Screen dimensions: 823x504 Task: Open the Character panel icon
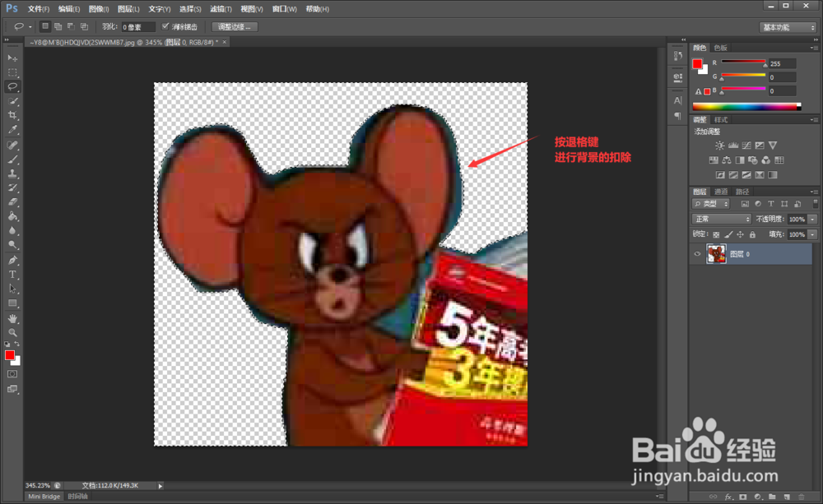[x=677, y=100]
